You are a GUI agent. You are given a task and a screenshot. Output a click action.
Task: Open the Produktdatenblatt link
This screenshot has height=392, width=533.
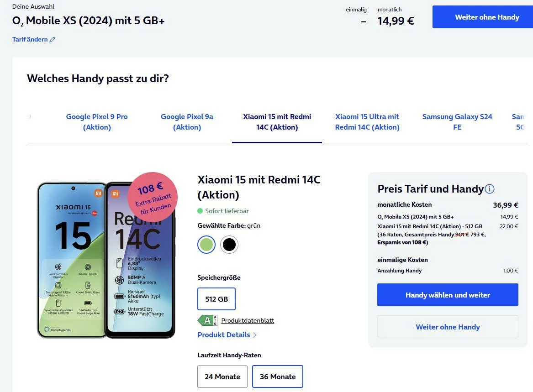[x=248, y=320]
